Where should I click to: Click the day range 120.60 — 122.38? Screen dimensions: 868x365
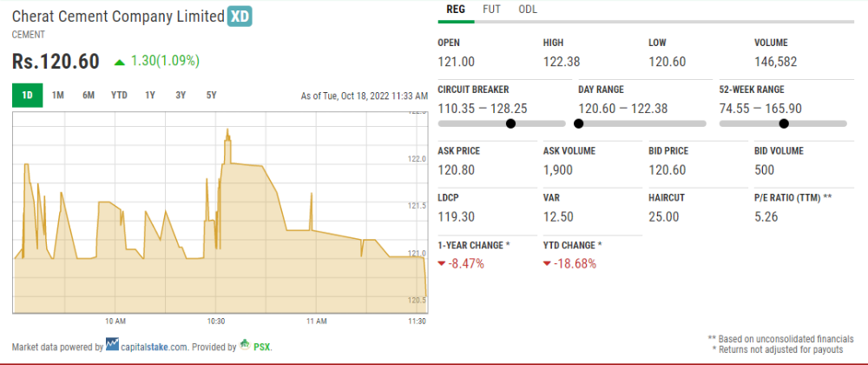pyautogui.click(x=623, y=109)
